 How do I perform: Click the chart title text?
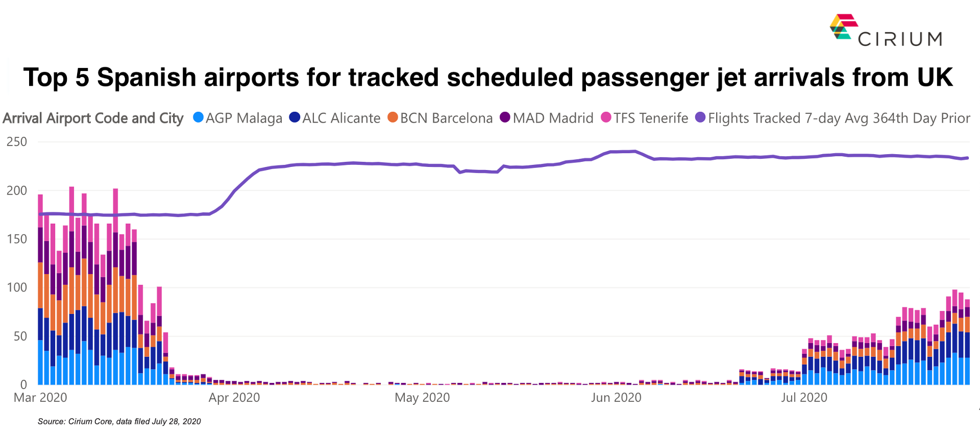tap(488, 78)
